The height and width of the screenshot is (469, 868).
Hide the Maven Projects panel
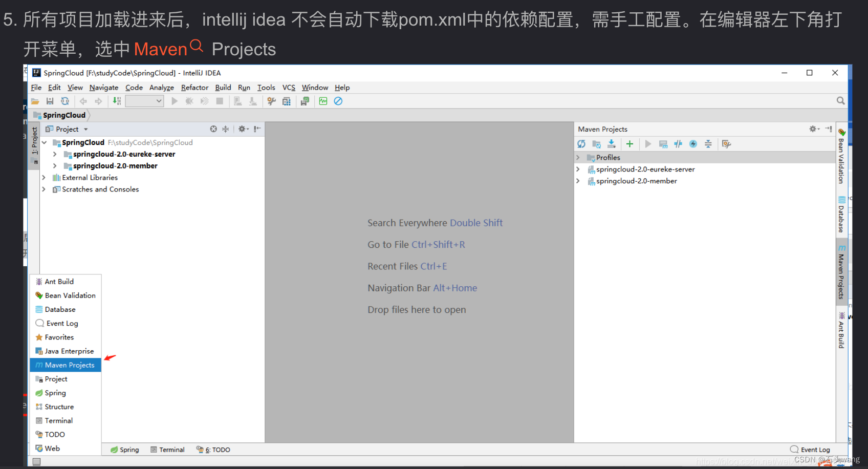click(x=829, y=129)
